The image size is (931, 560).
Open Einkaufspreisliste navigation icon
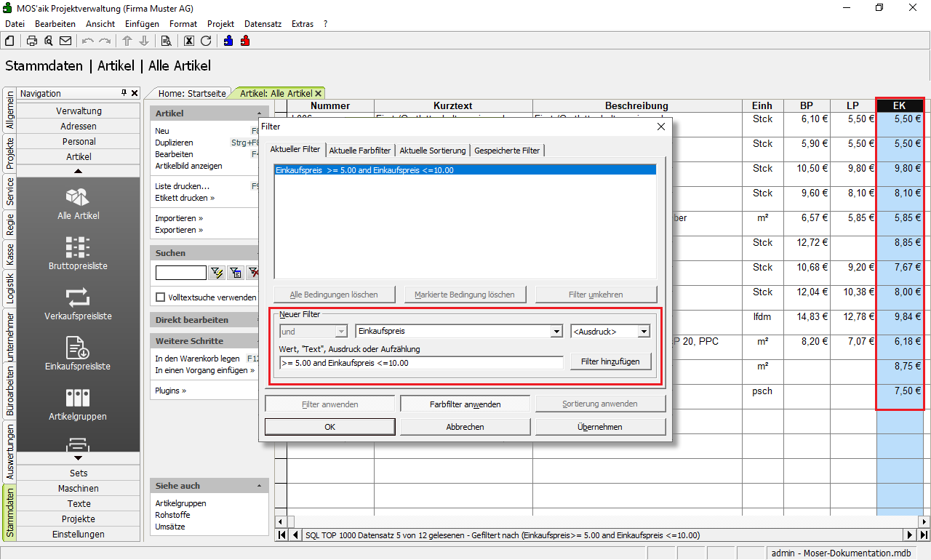78,353
